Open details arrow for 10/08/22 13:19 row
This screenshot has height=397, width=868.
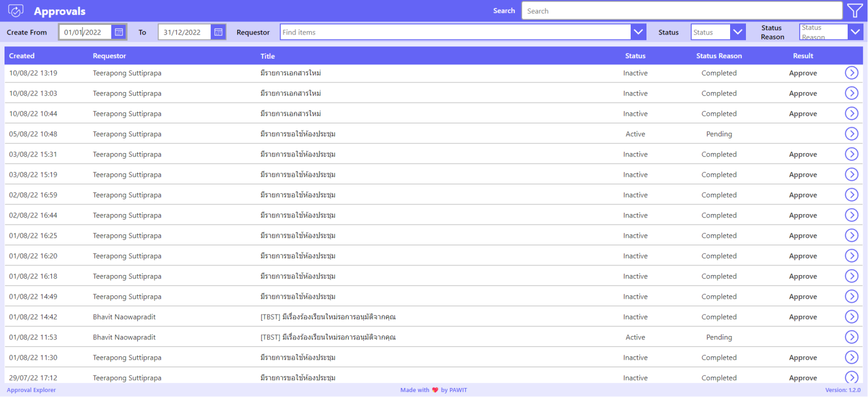click(x=852, y=73)
